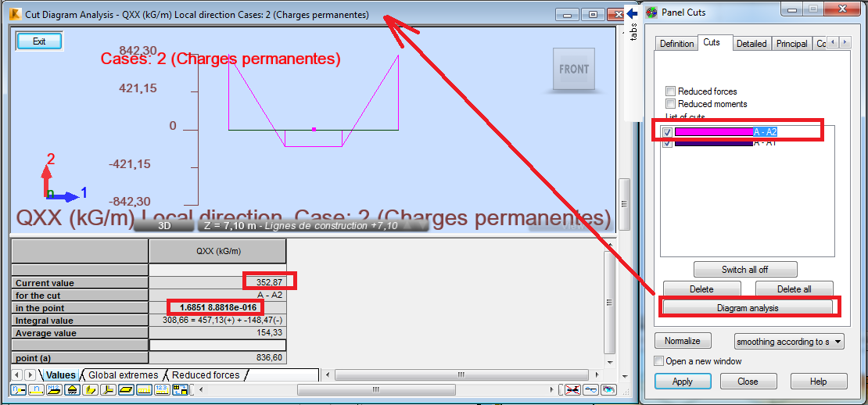The height and width of the screenshot is (405, 868).
Task: Click the magenta color swatch of A - A2
Action: coord(713,131)
